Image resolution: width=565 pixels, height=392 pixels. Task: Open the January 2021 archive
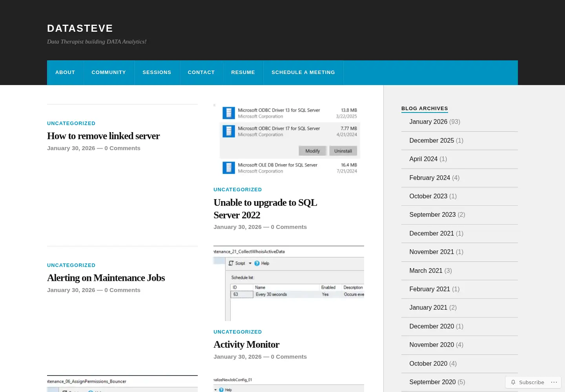click(x=428, y=308)
